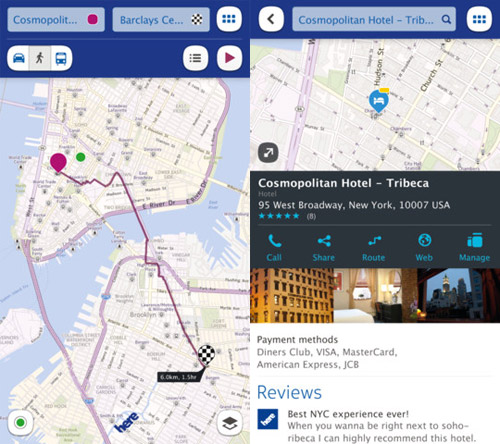Edit the Cosmopolitan start point field
The height and width of the screenshot is (444, 500).
56,20
